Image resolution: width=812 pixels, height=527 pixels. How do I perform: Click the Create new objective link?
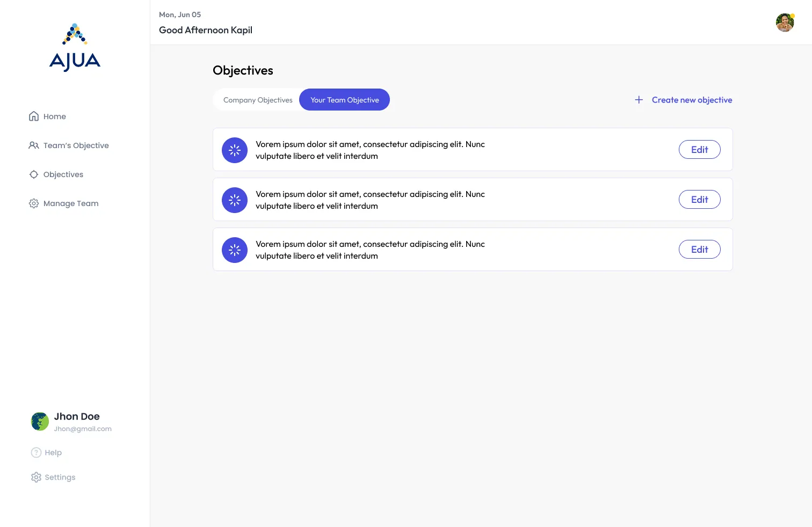click(x=692, y=99)
